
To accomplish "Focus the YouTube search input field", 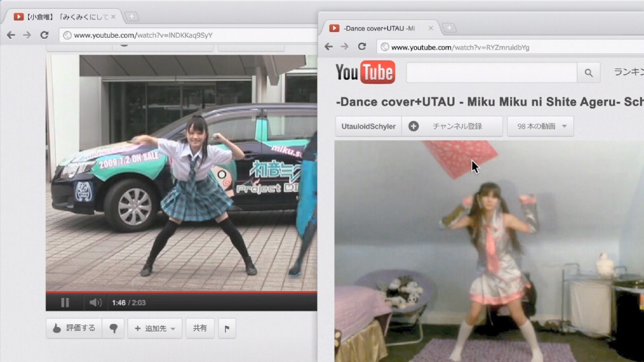I will coord(491,73).
